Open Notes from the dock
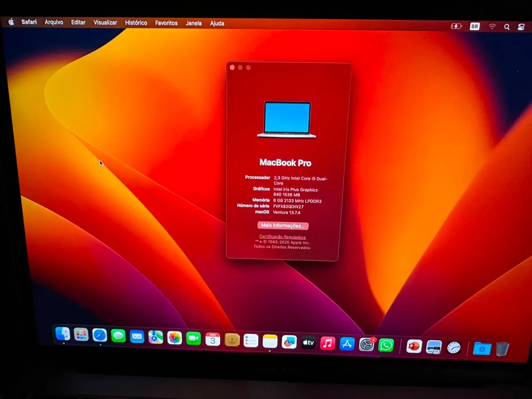Image resolution: width=532 pixels, height=399 pixels. (270, 342)
